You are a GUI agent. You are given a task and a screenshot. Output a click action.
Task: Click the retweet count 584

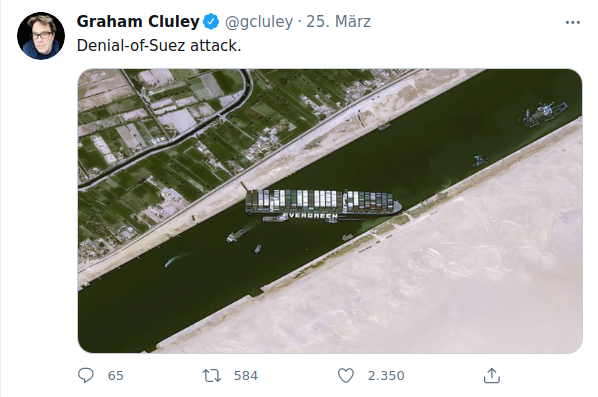pyautogui.click(x=246, y=376)
